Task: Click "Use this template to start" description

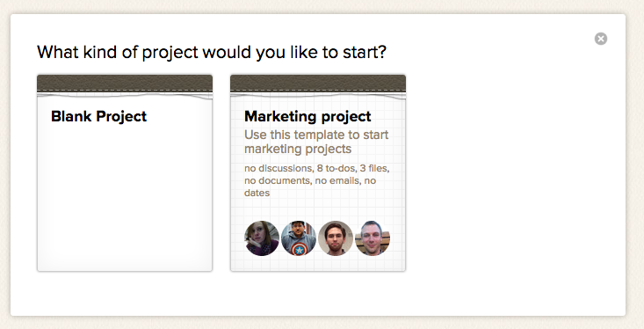Action: point(316,135)
